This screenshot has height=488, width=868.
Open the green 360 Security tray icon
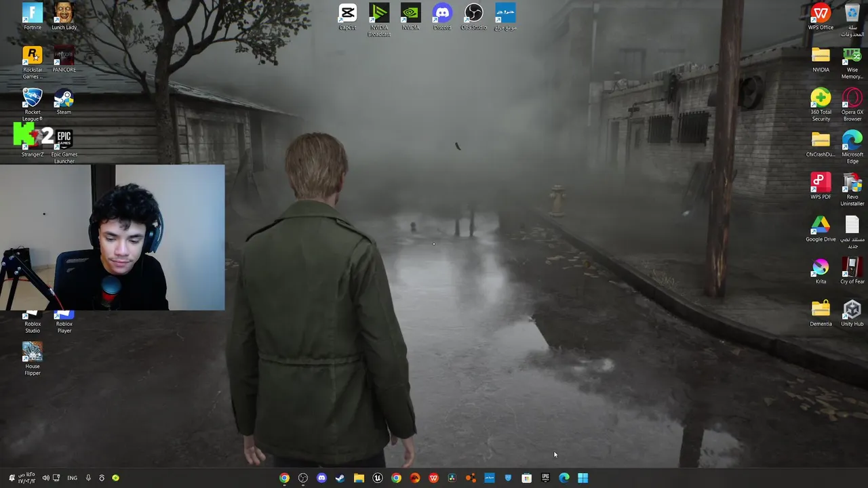(x=115, y=478)
